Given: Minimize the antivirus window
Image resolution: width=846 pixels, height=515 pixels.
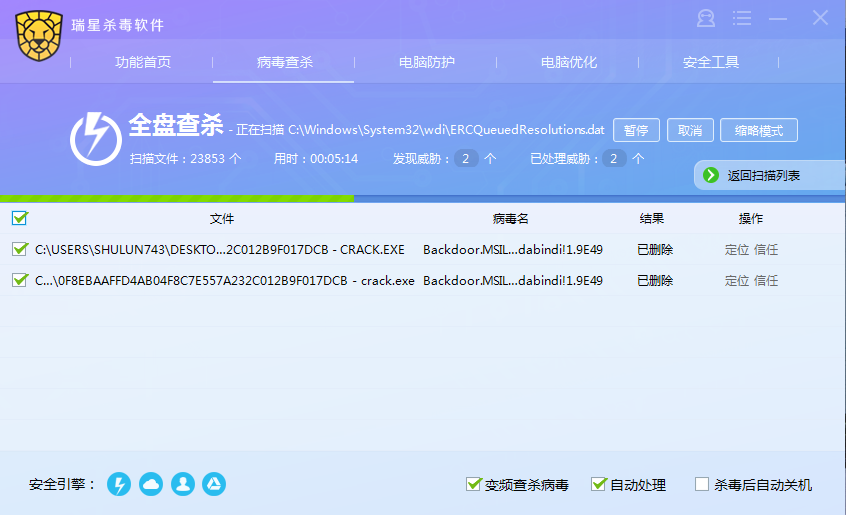Looking at the screenshot, I should pyautogui.click(x=777, y=19).
